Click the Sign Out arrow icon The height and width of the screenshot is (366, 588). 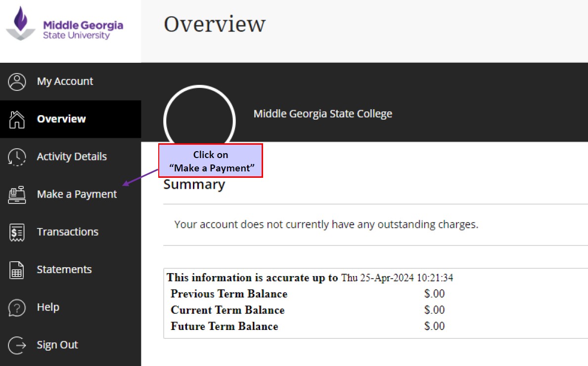(x=17, y=345)
